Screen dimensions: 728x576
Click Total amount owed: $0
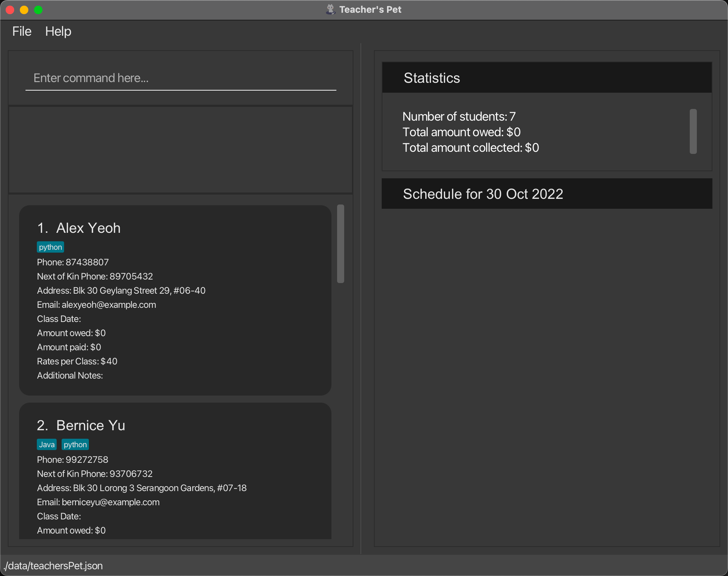(461, 132)
